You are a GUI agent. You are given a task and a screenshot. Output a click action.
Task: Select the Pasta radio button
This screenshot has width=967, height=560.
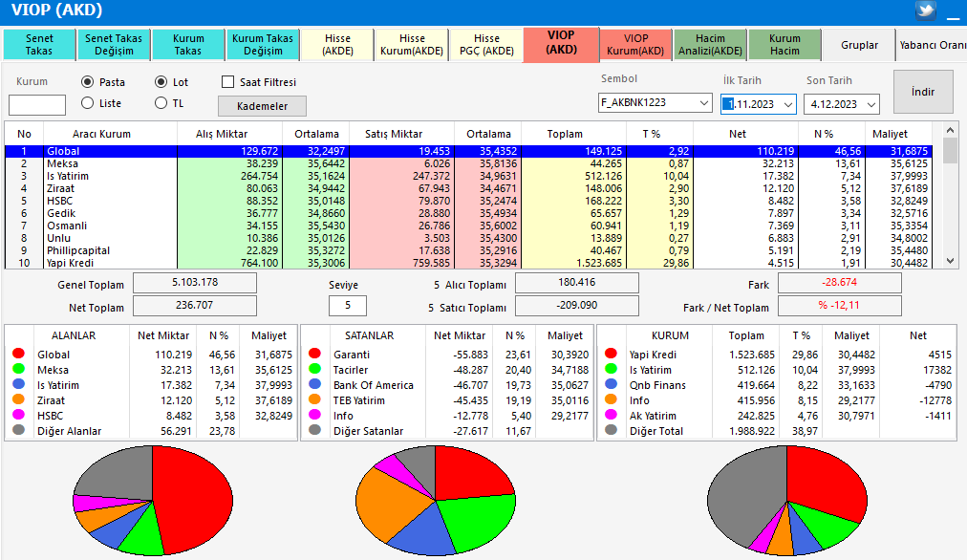pos(88,82)
